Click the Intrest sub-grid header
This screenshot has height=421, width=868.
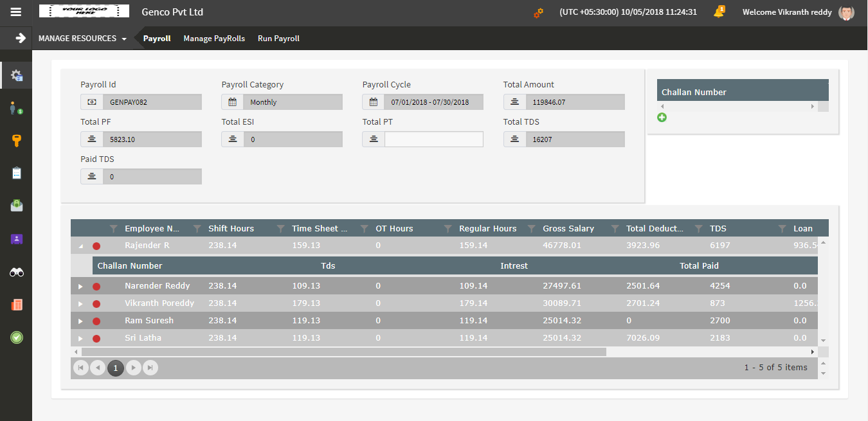click(514, 265)
